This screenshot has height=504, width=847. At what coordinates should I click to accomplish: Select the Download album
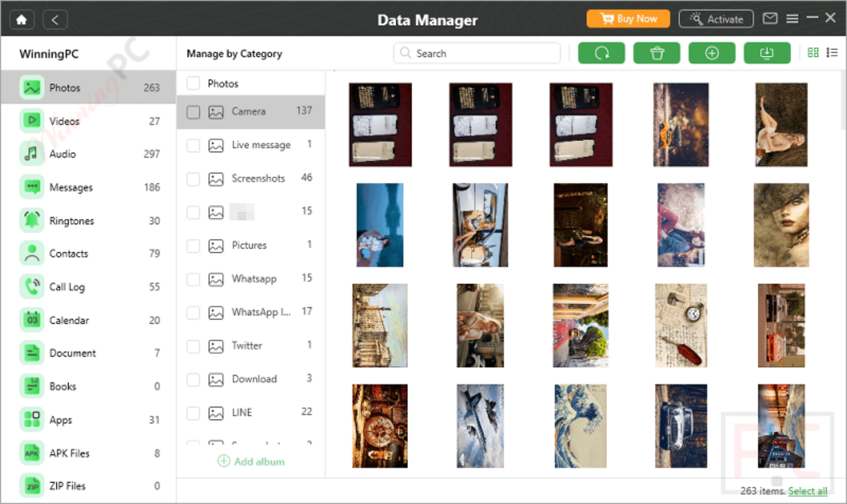click(x=251, y=379)
